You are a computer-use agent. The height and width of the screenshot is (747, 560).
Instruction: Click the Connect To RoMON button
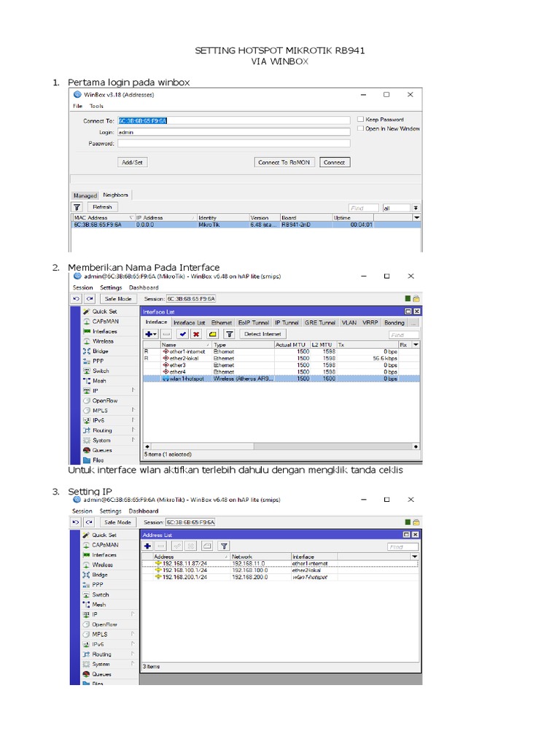click(284, 163)
